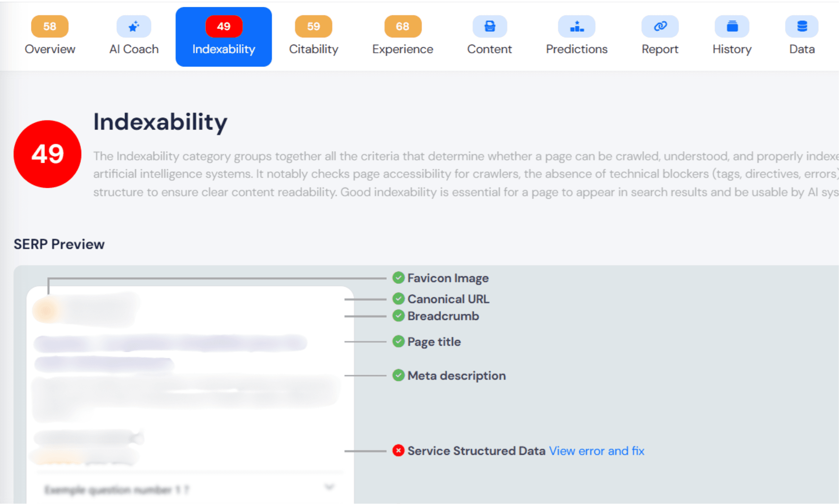Switch to the Citability tab
The width and height of the screenshot is (839, 504).
(313, 37)
